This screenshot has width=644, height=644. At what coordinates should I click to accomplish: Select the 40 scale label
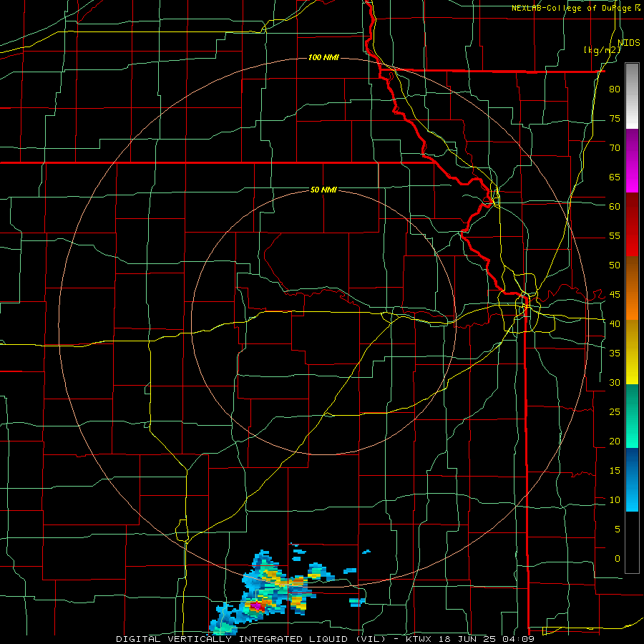pos(615,324)
